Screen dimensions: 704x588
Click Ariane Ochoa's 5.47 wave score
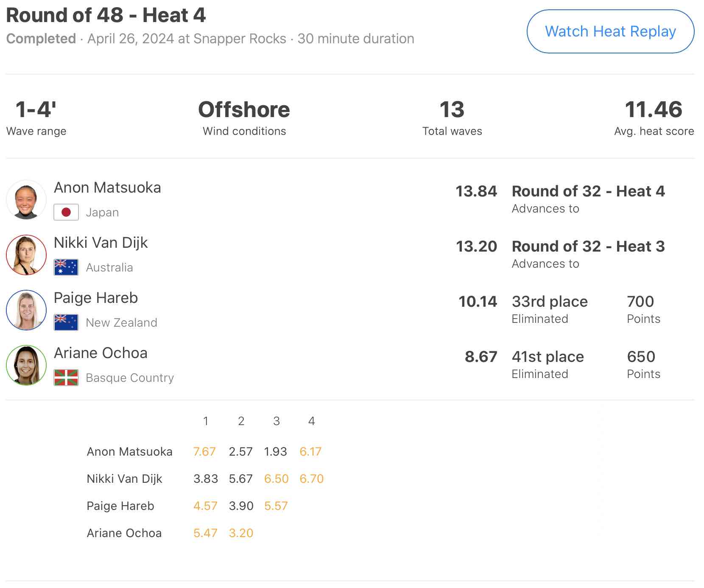pyautogui.click(x=205, y=533)
